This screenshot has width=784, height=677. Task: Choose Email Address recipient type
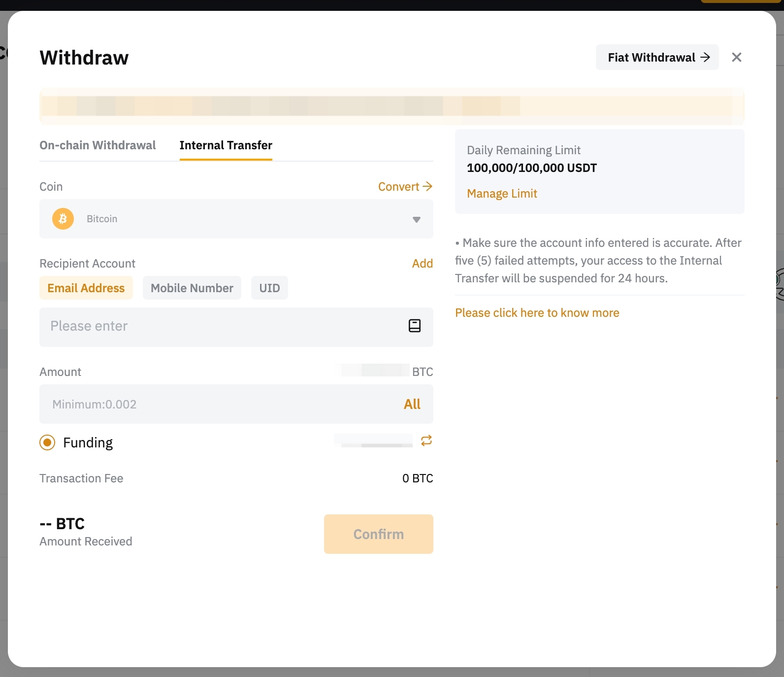point(86,288)
